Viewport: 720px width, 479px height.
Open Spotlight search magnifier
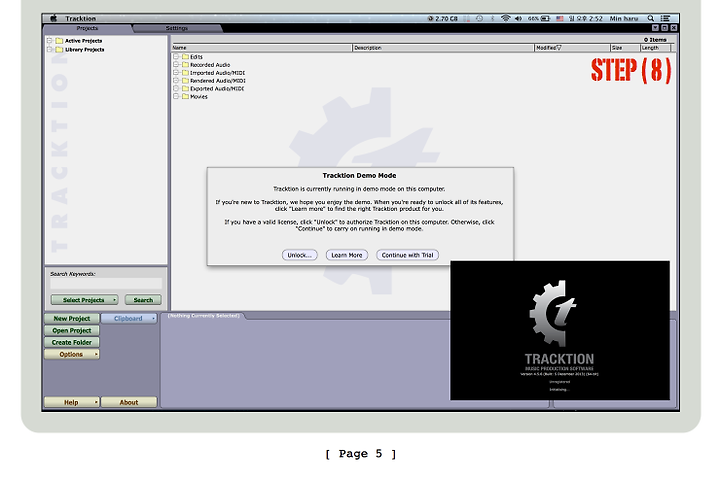click(x=651, y=18)
